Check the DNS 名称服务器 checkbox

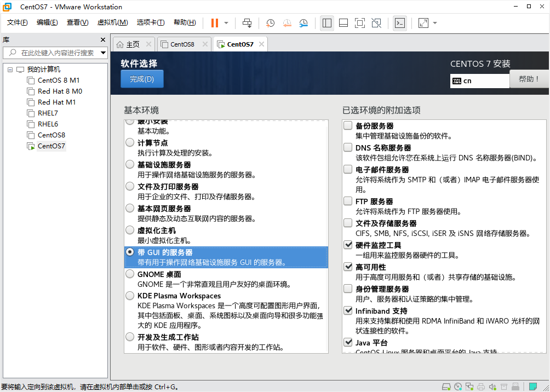(x=348, y=147)
